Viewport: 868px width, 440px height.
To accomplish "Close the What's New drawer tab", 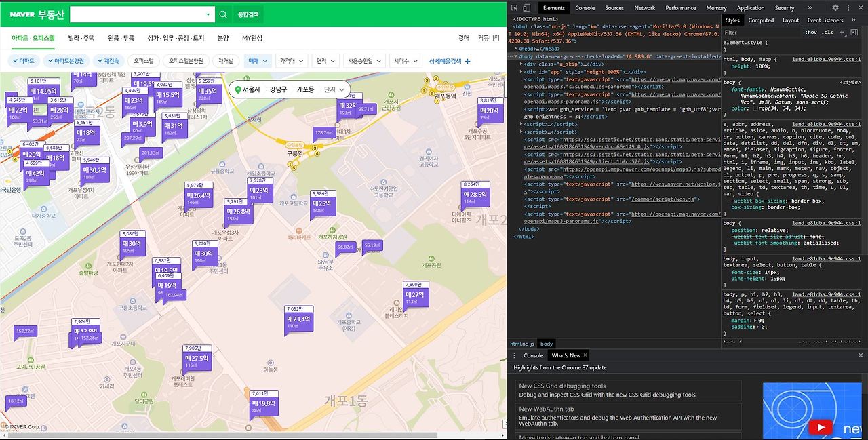I will (586, 355).
